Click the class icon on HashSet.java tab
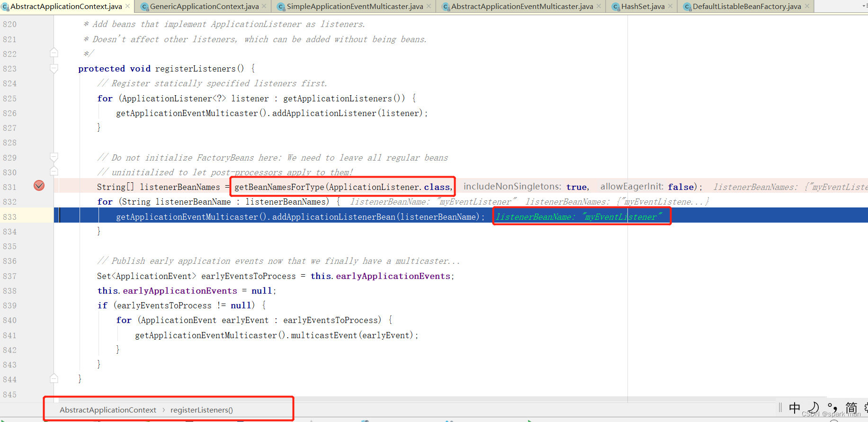Image resolution: width=868 pixels, height=422 pixels. point(616,7)
